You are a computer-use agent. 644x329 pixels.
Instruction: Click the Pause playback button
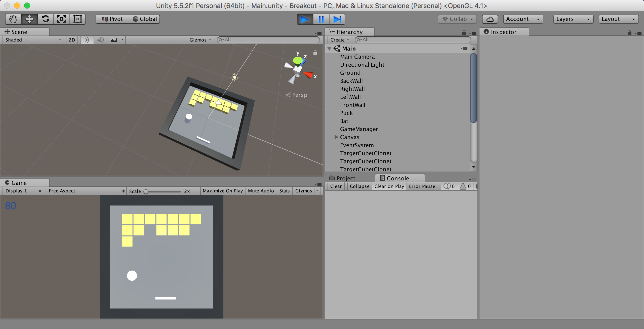[321, 19]
